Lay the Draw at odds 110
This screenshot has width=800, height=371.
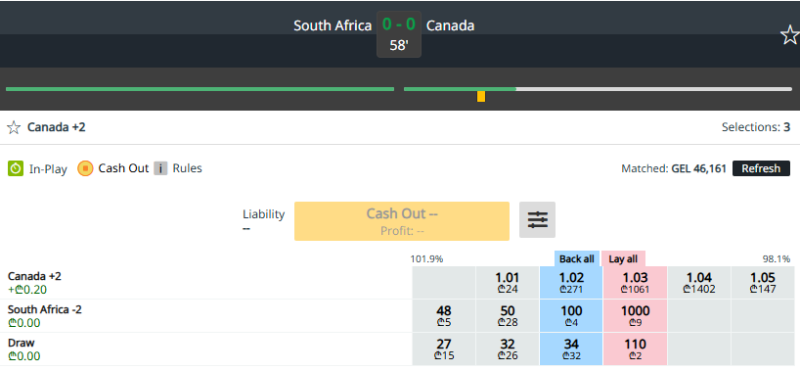tap(635, 349)
